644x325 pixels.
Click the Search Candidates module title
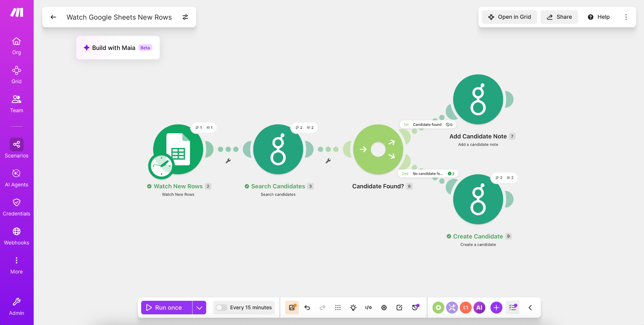click(278, 186)
